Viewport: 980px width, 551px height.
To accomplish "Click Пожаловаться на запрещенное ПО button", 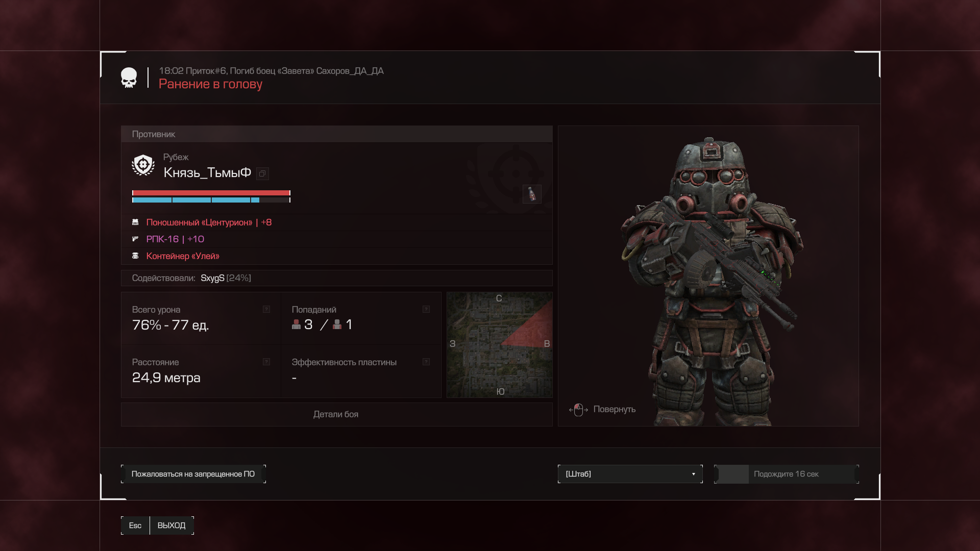I will tap(193, 474).
